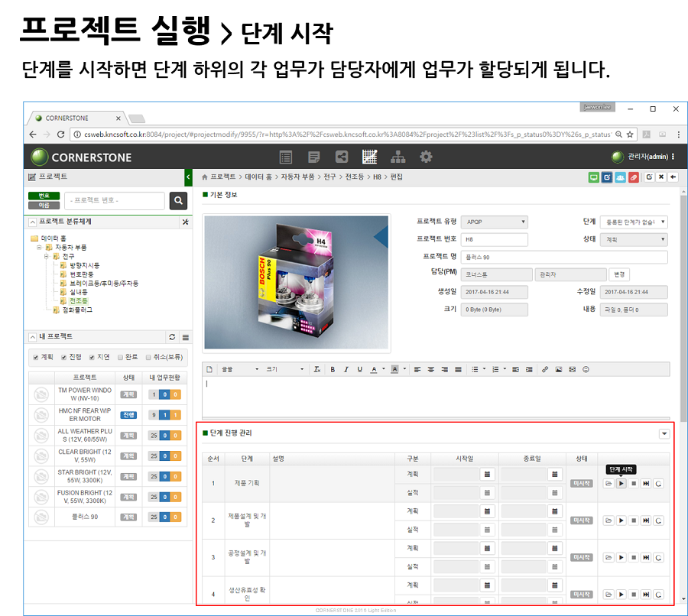Center-align text in the editor toolbar
Image resolution: width=688 pixels, height=616 pixels.
[431, 369]
